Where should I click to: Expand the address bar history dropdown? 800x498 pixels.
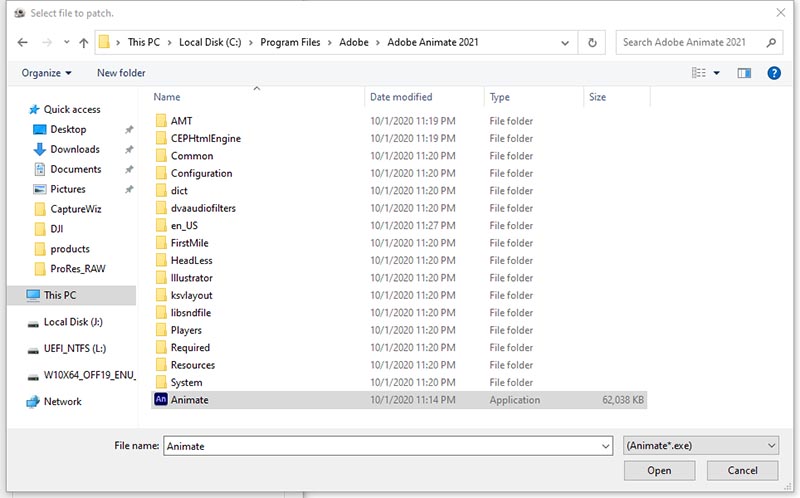(x=565, y=43)
